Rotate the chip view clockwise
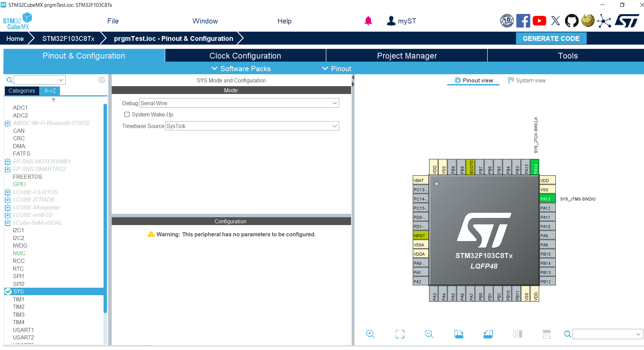This screenshot has height=350, width=644. (x=458, y=334)
